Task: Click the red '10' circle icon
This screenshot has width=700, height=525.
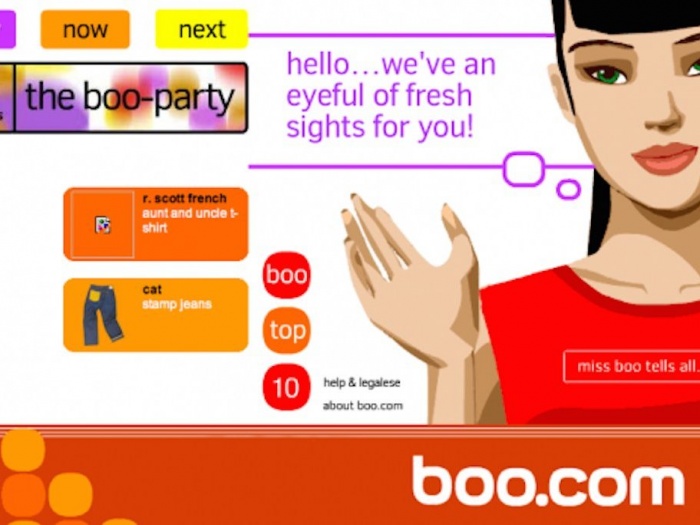Action: point(286,387)
